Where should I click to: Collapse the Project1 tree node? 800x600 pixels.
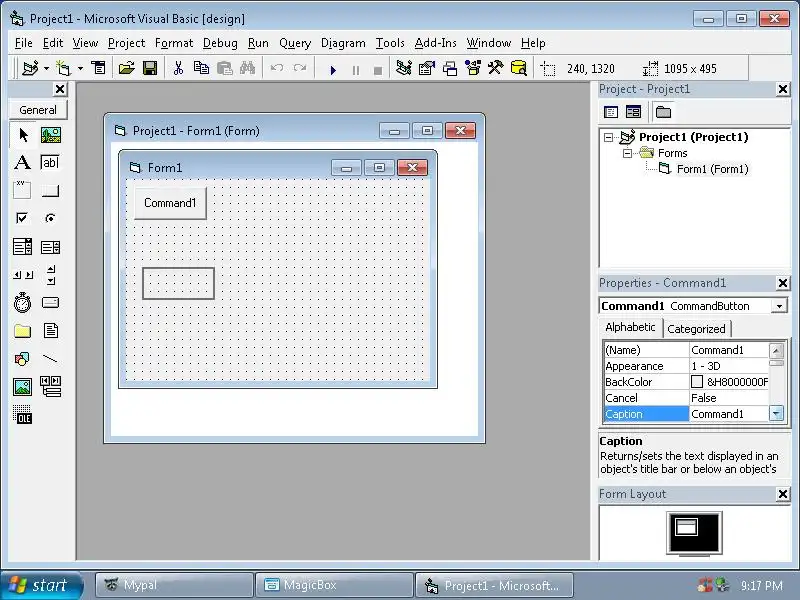pyautogui.click(x=608, y=137)
